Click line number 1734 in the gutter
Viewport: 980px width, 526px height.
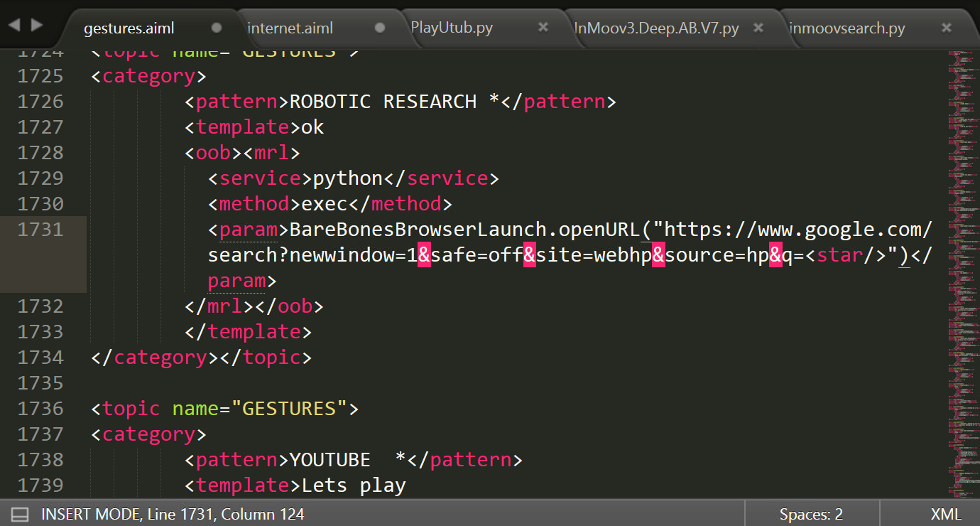click(40, 358)
